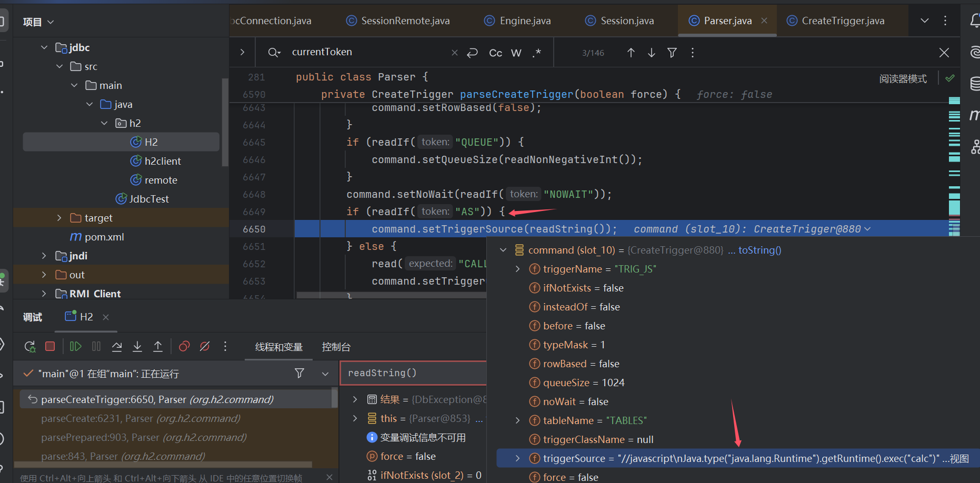
Task: Open the Project view dropdown
Action: point(38,22)
